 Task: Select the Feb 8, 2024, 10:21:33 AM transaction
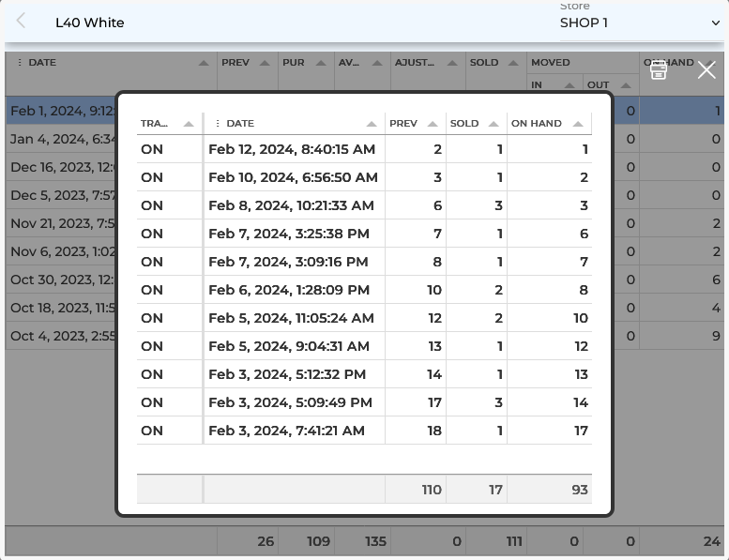pyautogui.click(x=292, y=205)
